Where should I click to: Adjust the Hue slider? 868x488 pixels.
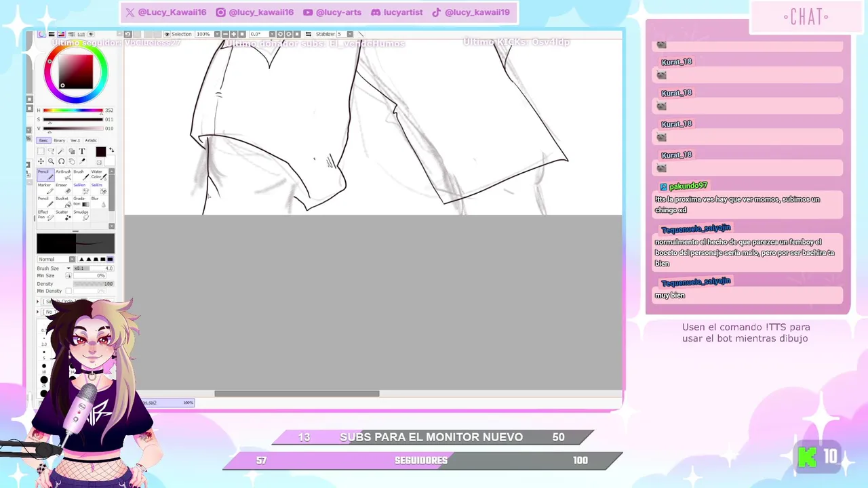point(73,110)
